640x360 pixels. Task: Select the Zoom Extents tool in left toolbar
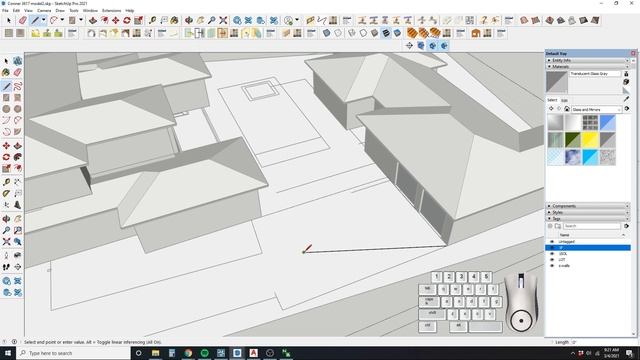[x=6, y=242]
